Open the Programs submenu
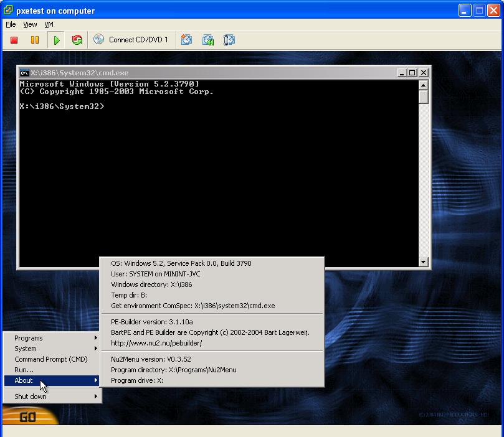 pyautogui.click(x=52, y=338)
